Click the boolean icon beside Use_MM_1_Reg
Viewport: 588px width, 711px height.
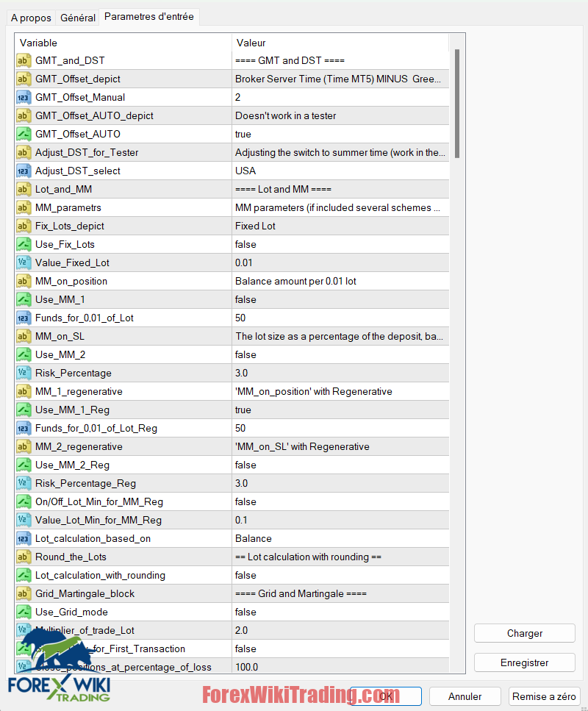[x=24, y=410]
